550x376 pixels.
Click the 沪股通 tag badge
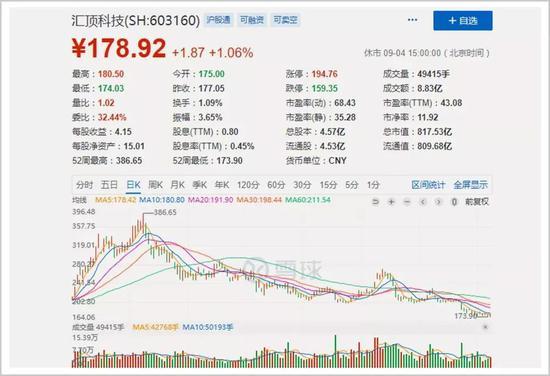(218, 20)
